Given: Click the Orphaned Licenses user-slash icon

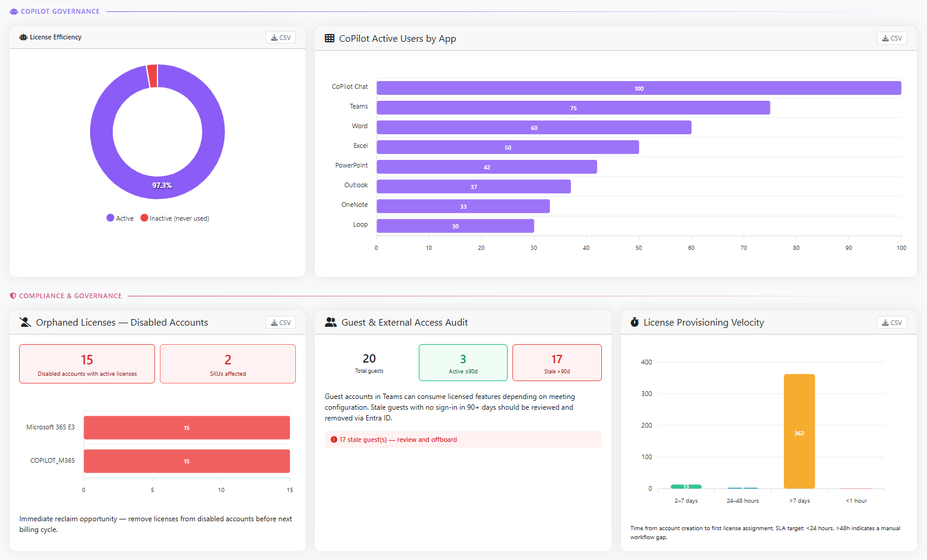Looking at the screenshot, I should (x=25, y=322).
